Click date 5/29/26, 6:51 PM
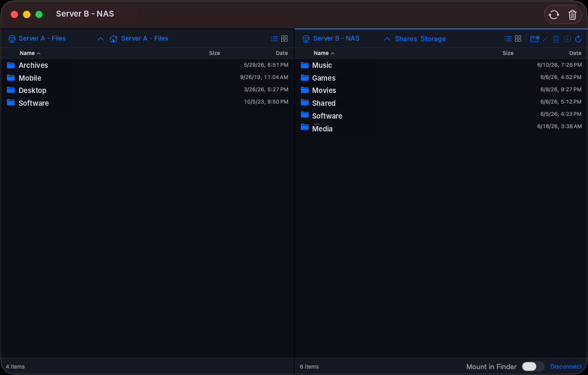Image resolution: width=588 pixels, height=375 pixels. [266, 65]
